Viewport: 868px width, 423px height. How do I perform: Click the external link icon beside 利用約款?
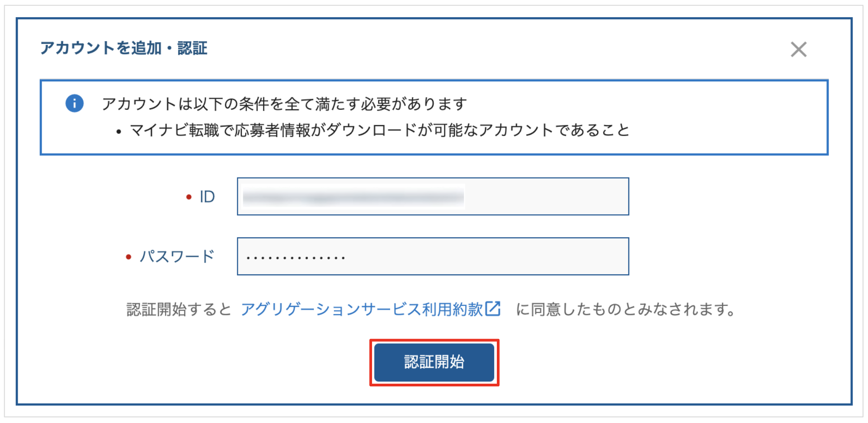click(x=493, y=309)
